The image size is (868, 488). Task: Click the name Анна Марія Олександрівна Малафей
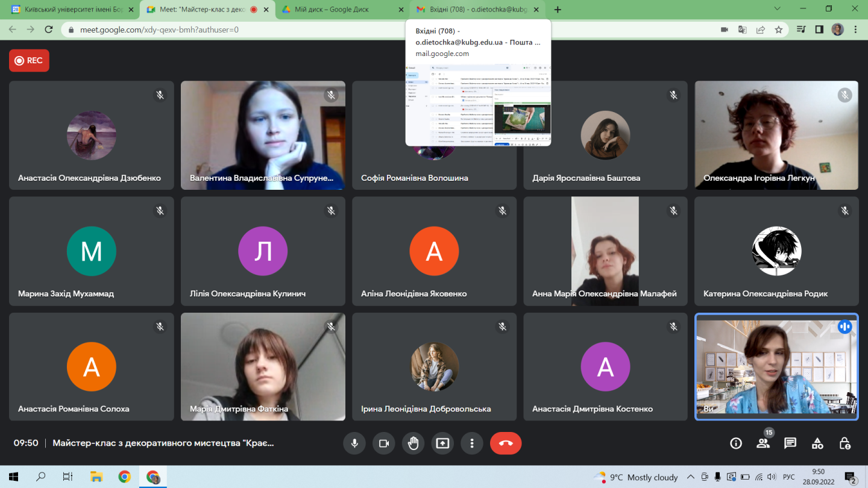(605, 293)
